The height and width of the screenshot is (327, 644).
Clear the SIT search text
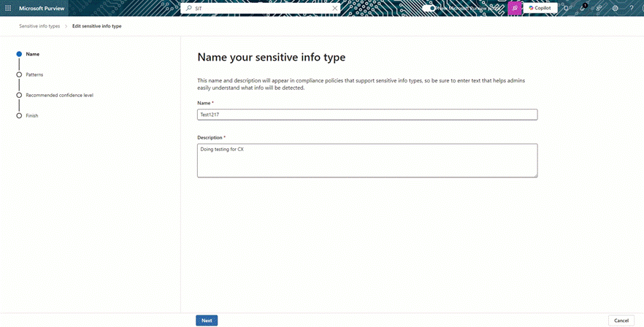(334, 8)
